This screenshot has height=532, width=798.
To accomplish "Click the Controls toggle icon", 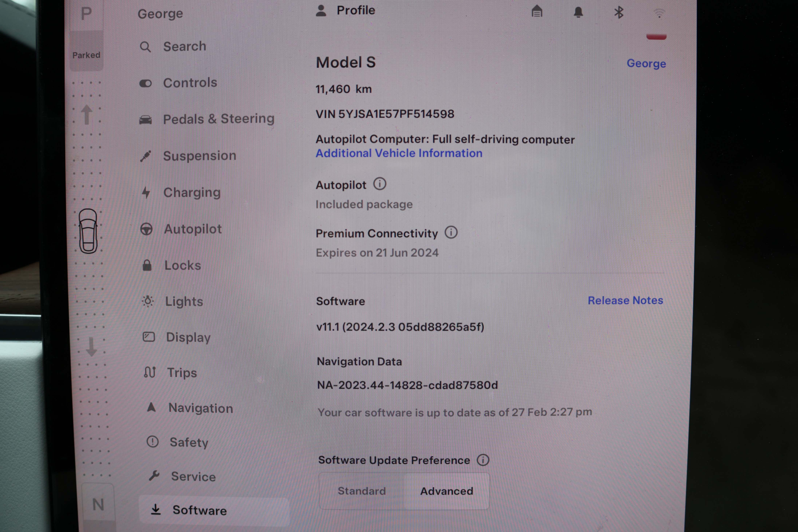I will click(145, 83).
